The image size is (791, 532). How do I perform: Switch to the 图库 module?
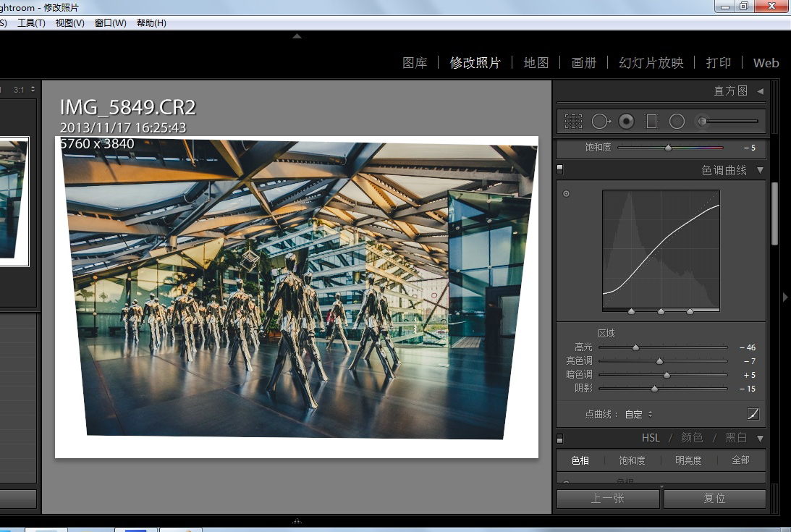[415, 63]
